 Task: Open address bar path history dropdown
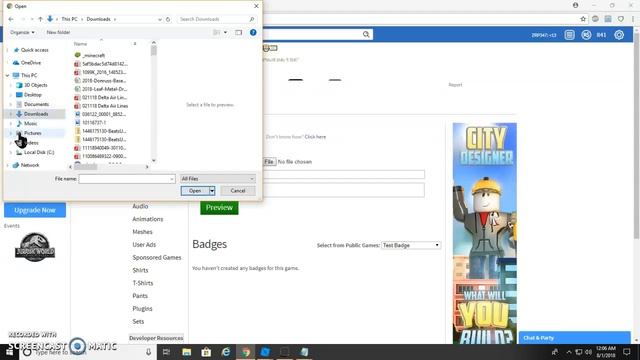tap(160, 19)
